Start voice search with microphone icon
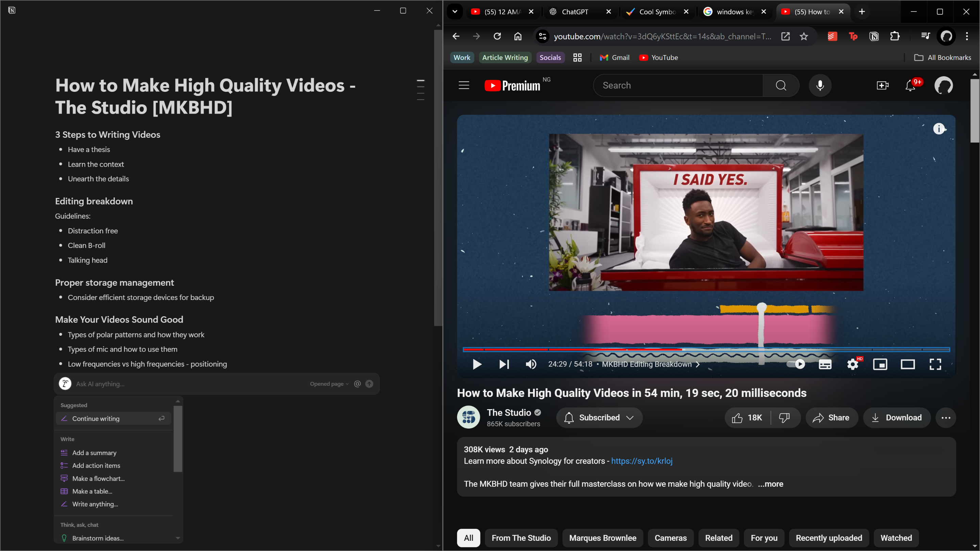The height and width of the screenshot is (551, 980). pyautogui.click(x=820, y=86)
